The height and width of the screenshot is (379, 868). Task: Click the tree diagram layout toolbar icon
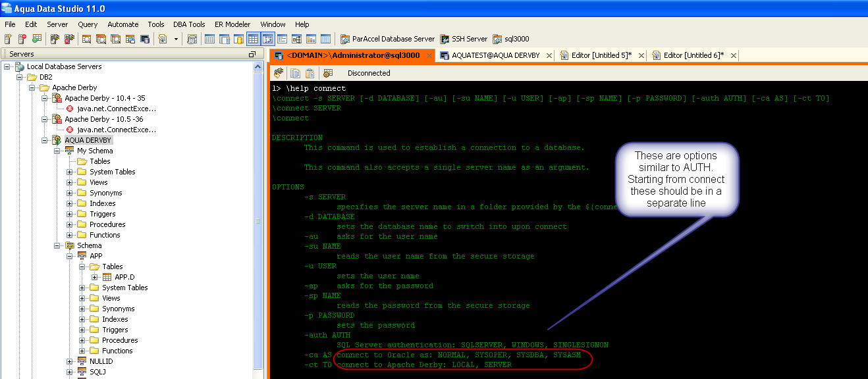coord(297,39)
